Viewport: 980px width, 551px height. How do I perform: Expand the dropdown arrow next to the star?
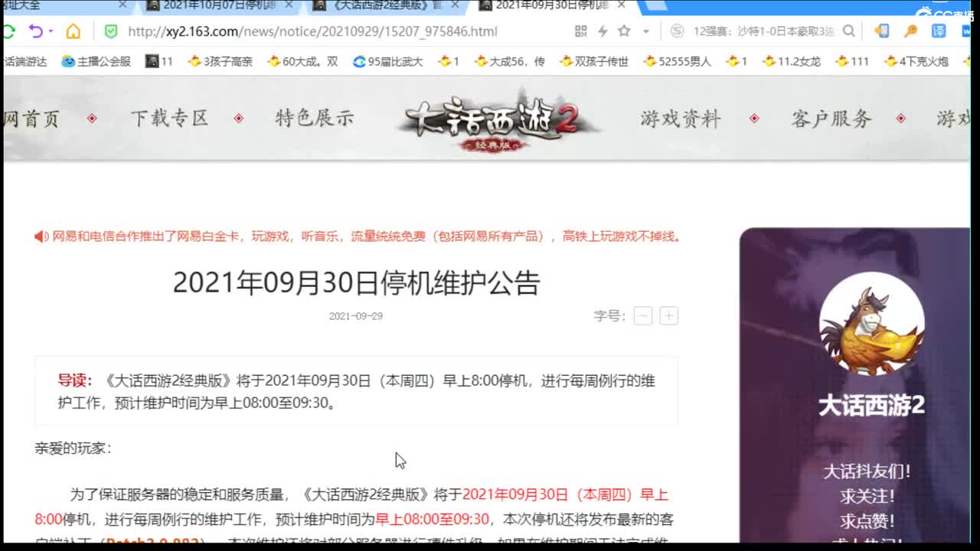[645, 31]
